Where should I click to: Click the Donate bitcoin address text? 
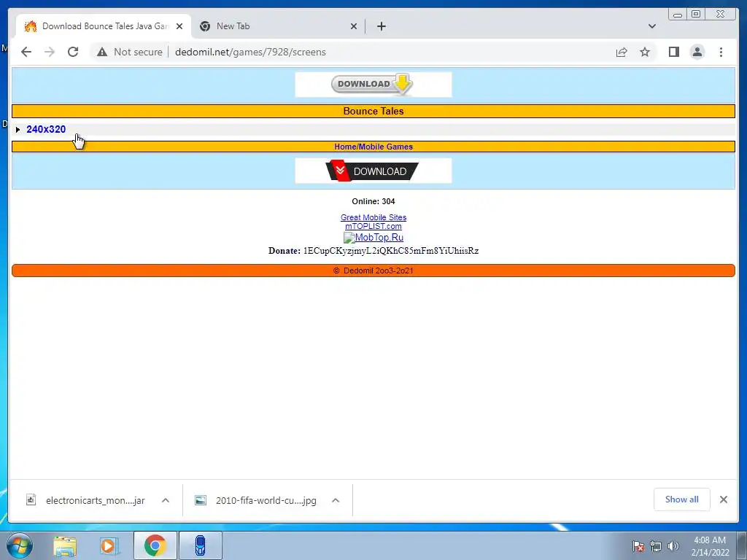tap(391, 251)
